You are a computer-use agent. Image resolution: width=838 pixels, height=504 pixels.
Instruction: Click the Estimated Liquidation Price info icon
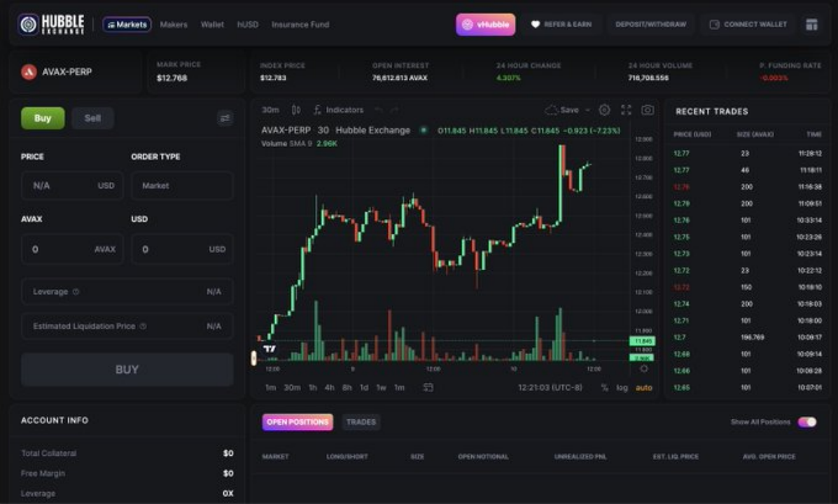143,326
